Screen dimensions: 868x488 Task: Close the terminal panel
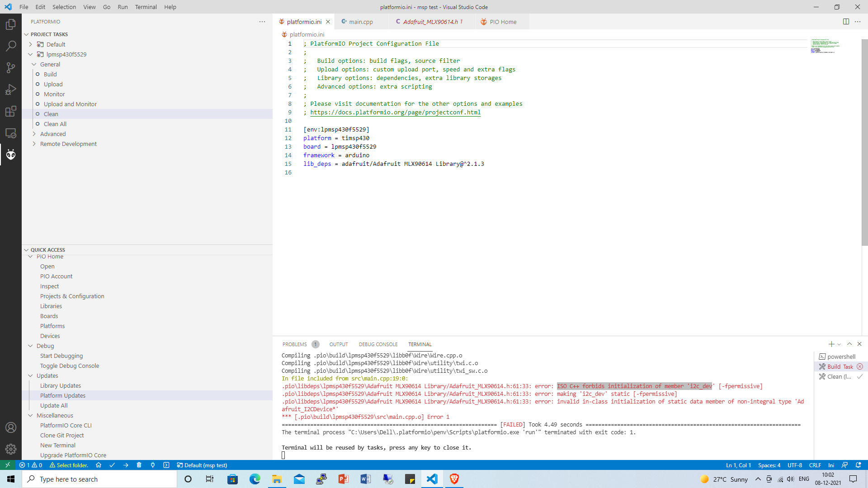(x=859, y=344)
